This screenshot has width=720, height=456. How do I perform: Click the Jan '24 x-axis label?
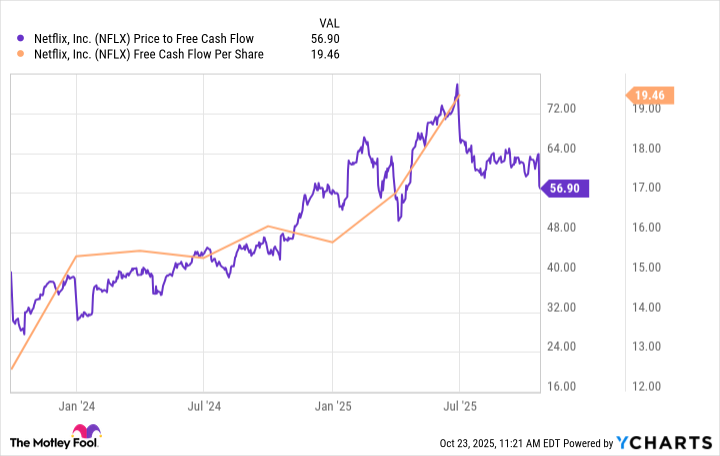[x=76, y=407]
